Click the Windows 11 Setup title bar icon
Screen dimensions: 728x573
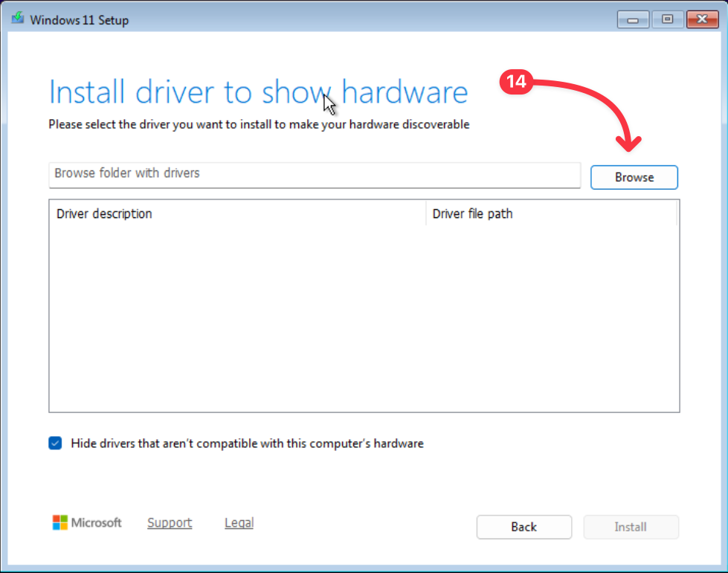point(16,20)
